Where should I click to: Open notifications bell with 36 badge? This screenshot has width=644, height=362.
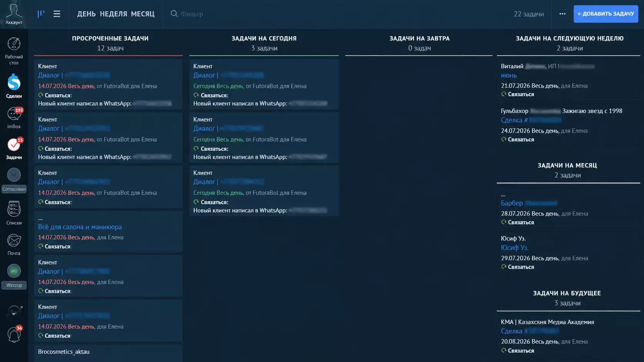pos(14,334)
